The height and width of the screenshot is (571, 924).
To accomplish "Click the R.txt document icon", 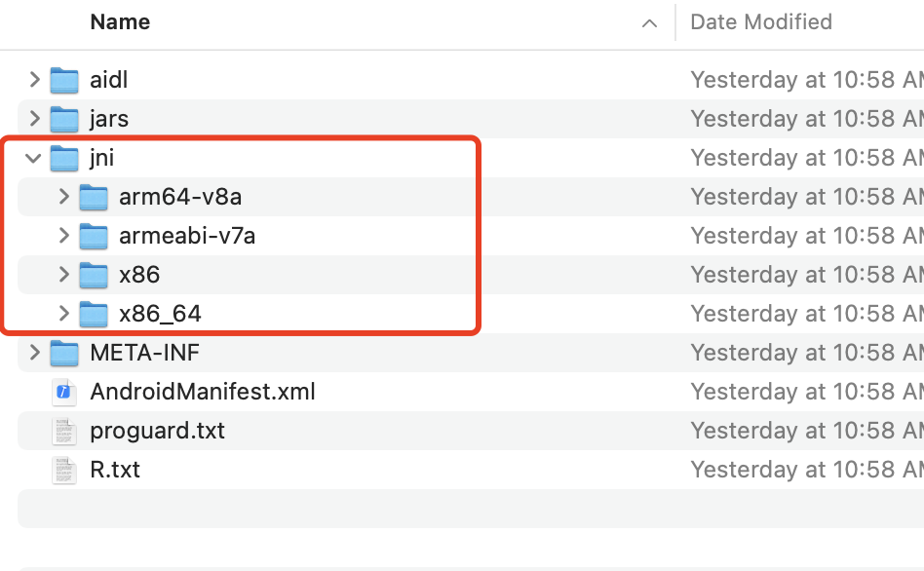I will pos(63,469).
